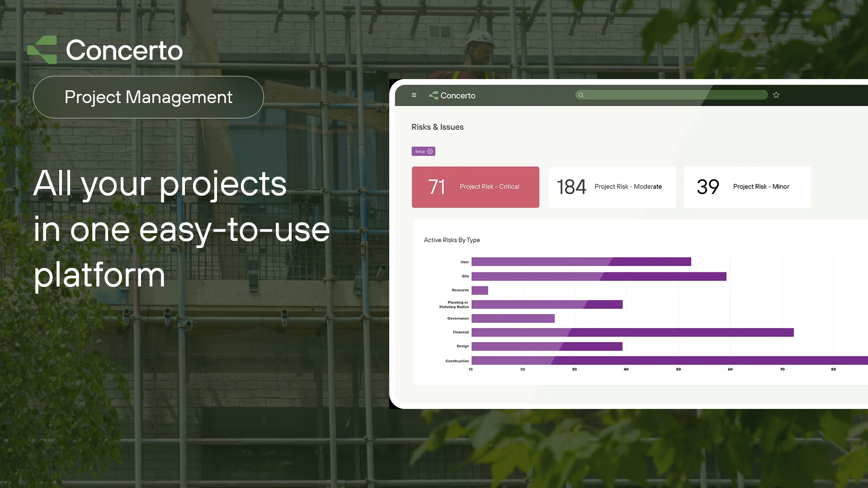The image size is (868, 488).
Task: Open the hamburger menu icon
Action: tap(414, 95)
